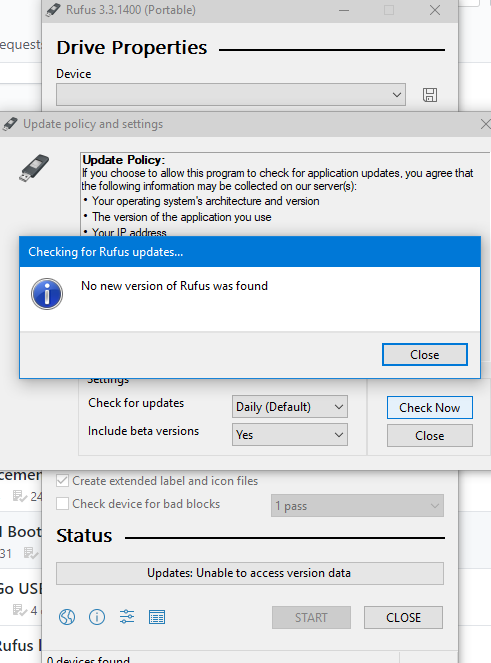The image size is (491, 663).
Task: Show the log window icon
Action: (x=157, y=617)
